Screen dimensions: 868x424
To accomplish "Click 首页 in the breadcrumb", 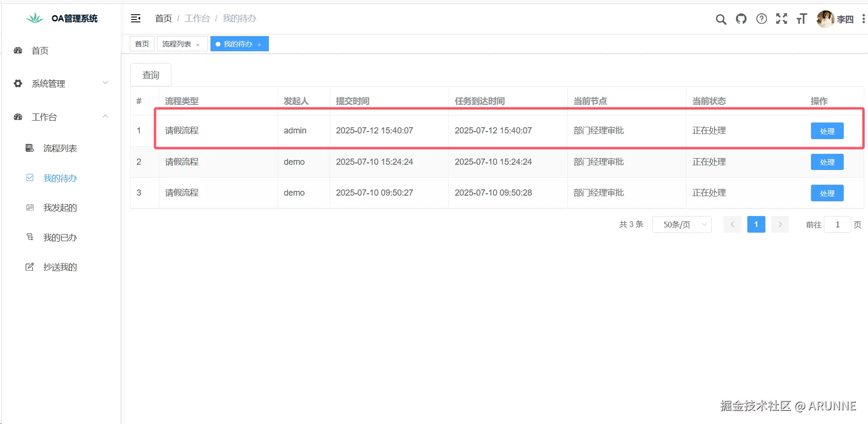I will pos(163,19).
